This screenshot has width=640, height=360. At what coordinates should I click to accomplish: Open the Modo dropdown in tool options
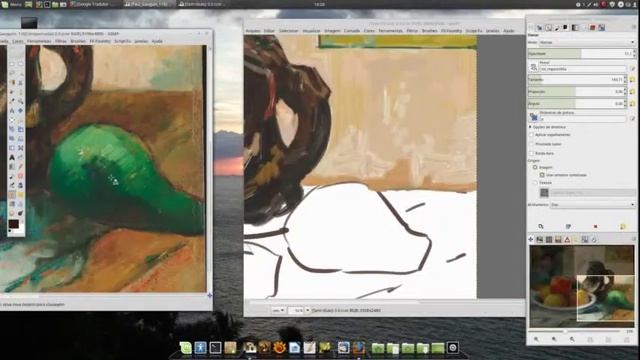tap(587, 42)
